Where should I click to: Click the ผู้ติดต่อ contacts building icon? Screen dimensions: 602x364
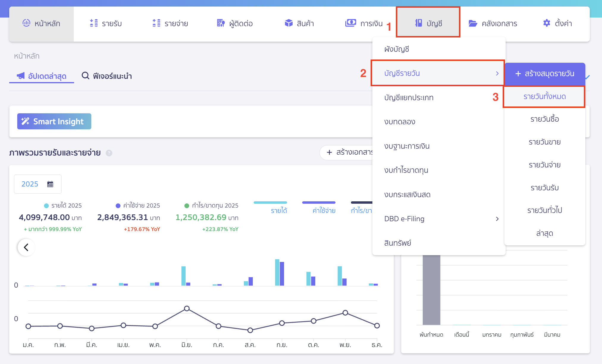click(x=220, y=23)
